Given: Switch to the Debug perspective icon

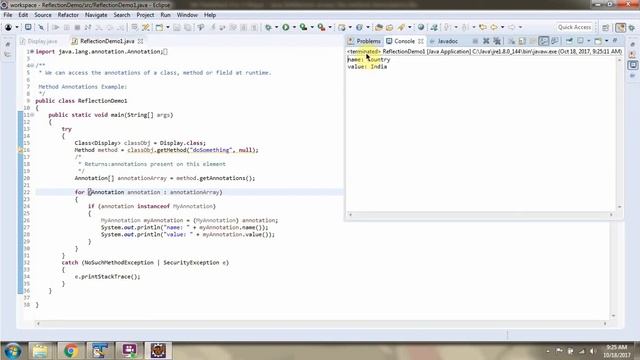Looking at the screenshot, I should point(632,27).
